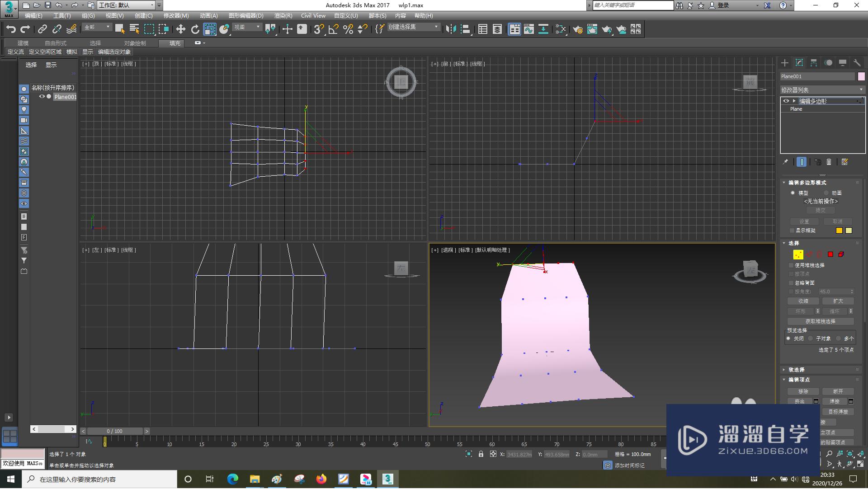Open the 渲染(R) menu
868x489 pixels.
(283, 16)
